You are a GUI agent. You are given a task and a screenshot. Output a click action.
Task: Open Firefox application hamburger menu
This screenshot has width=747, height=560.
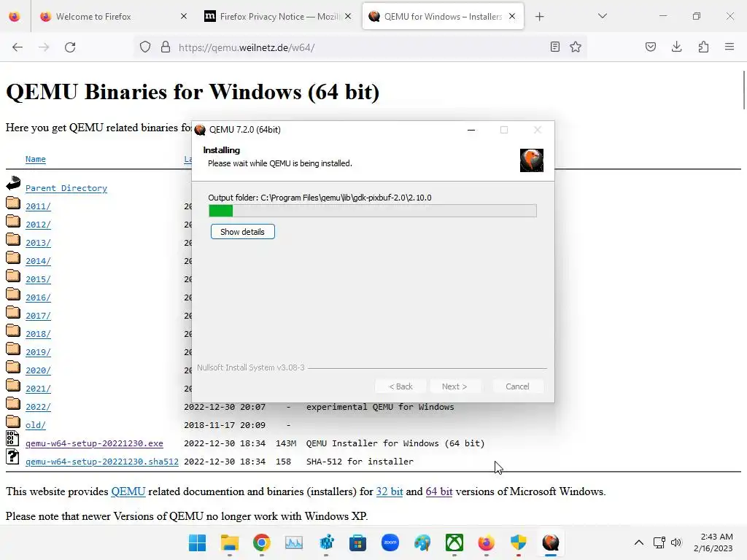[x=729, y=47]
